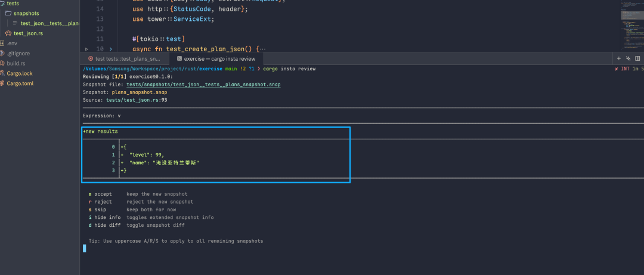The width and height of the screenshot is (644, 275).
Task: Click the 'use tower::ServiceExt;' code line
Action: [x=174, y=19]
